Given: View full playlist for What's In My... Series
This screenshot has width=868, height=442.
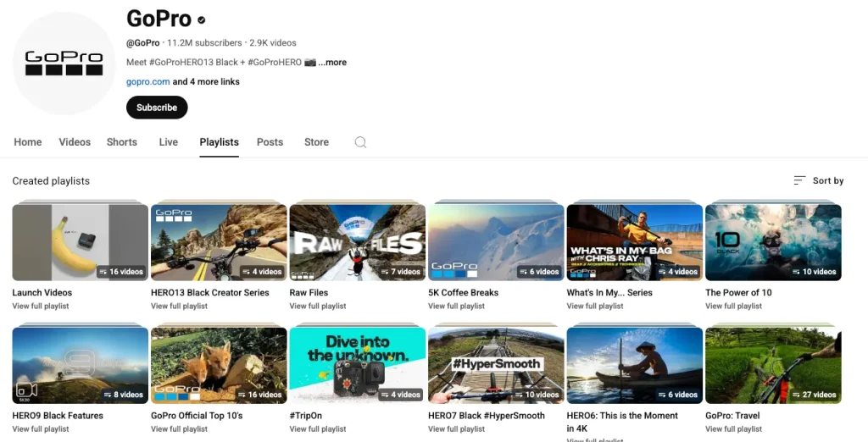Looking at the screenshot, I should 595,306.
